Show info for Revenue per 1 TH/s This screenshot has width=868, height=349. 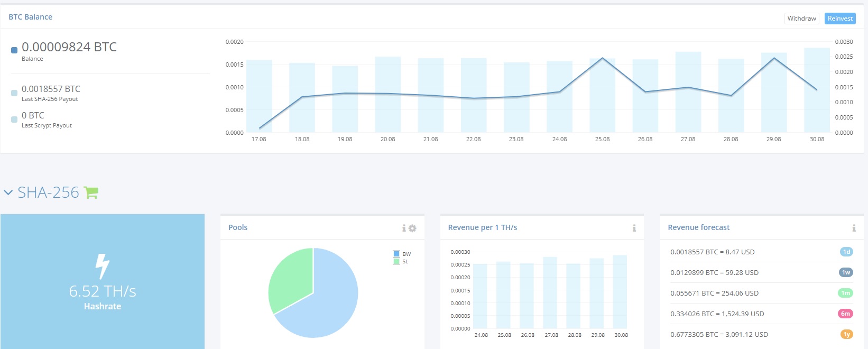point(634,228)
